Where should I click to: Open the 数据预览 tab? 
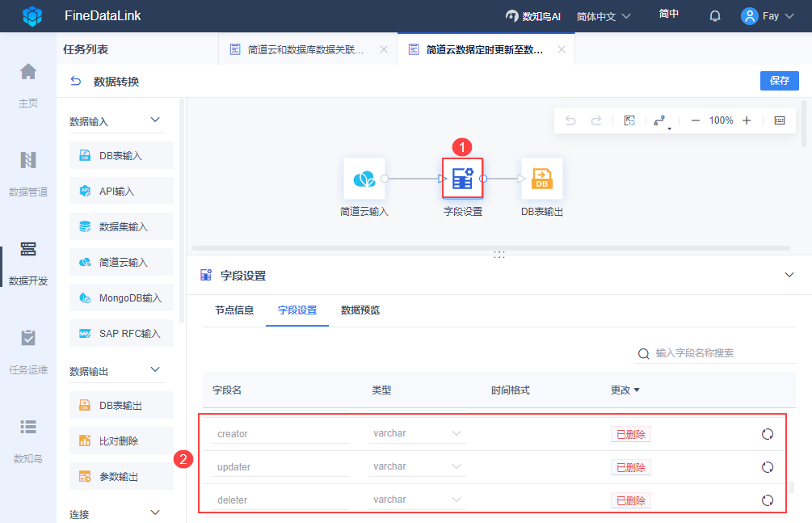(360, 310)
